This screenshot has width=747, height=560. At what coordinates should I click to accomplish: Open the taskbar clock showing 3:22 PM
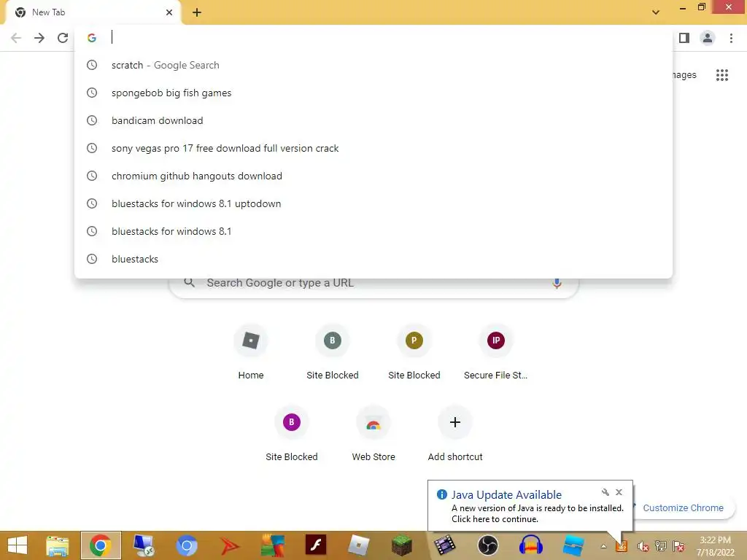click(x=715, y=545)
